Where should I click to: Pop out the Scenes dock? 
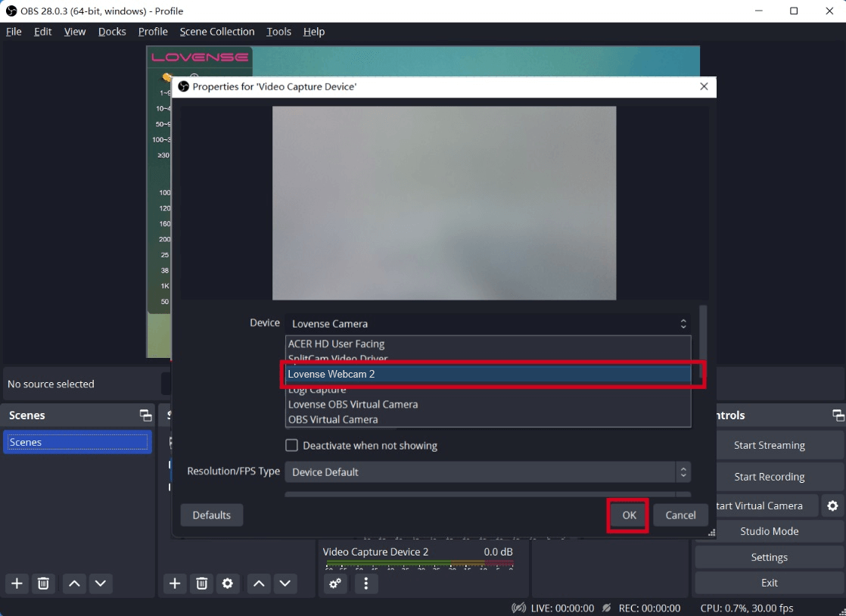pos(145,415)
